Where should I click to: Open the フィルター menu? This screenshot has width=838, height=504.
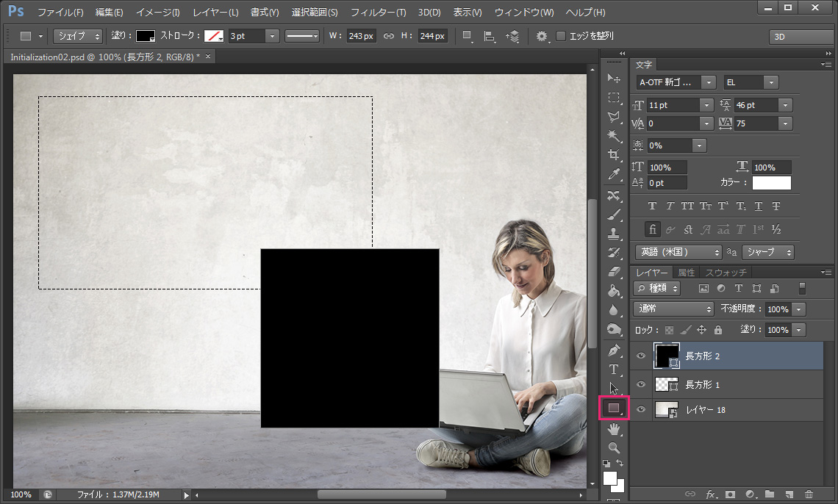(377, 12)
